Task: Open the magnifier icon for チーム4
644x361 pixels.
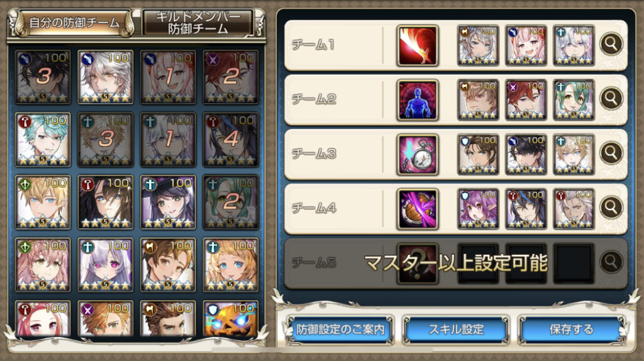Action: tap(611, 208)
